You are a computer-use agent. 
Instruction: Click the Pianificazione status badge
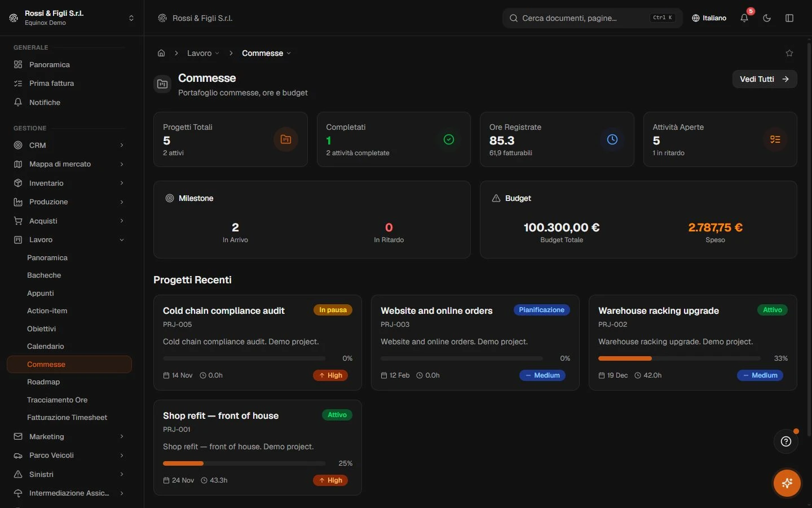542,310
